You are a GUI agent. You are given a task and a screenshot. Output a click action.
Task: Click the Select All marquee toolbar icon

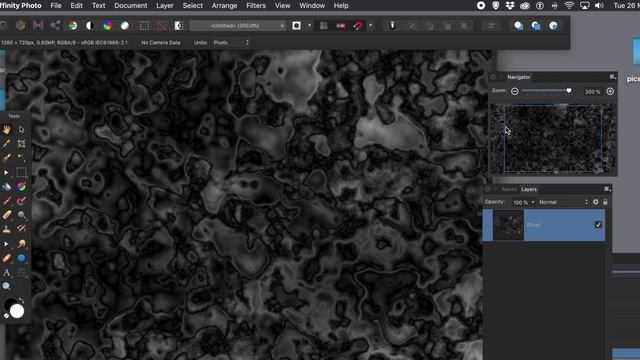click(x=144, y=26)
